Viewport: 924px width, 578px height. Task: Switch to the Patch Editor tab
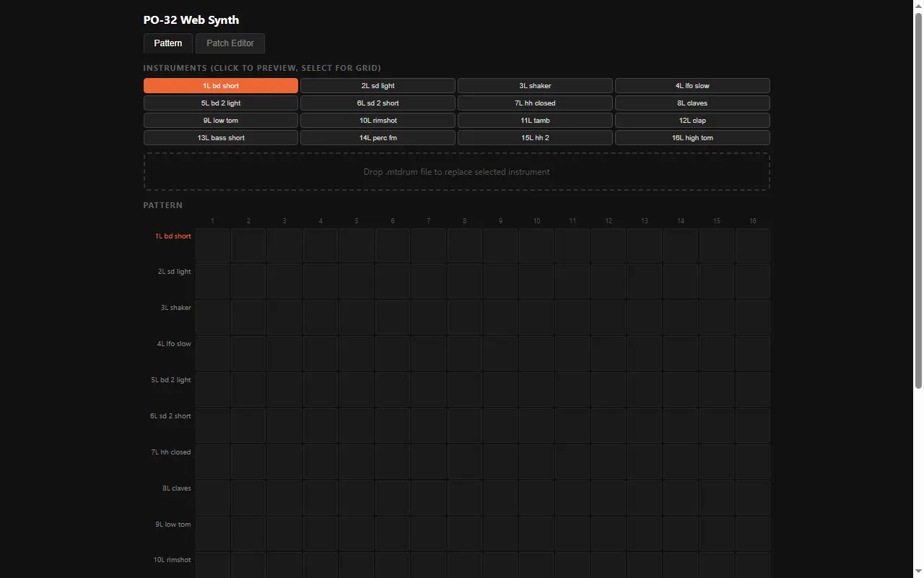[230, 43]
